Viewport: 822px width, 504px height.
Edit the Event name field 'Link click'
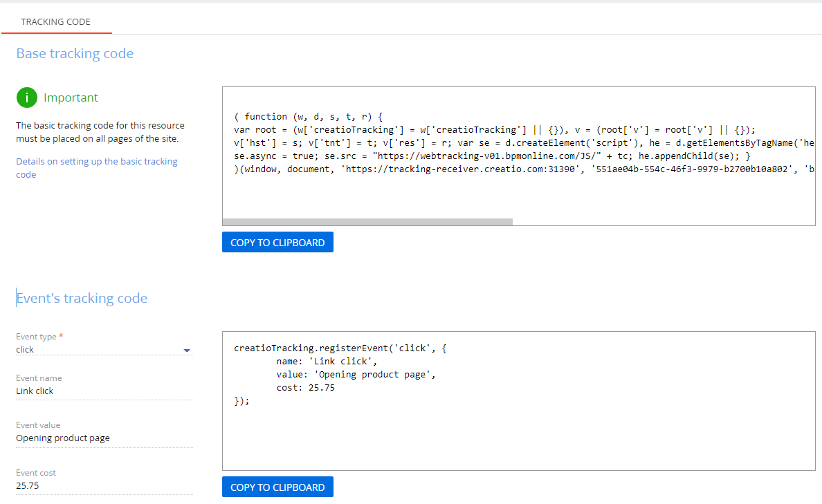point(104,391)
